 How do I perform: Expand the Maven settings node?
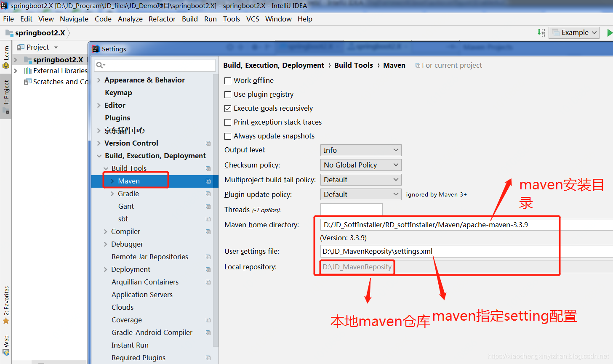pyautogui.click(x=112, y=181)
